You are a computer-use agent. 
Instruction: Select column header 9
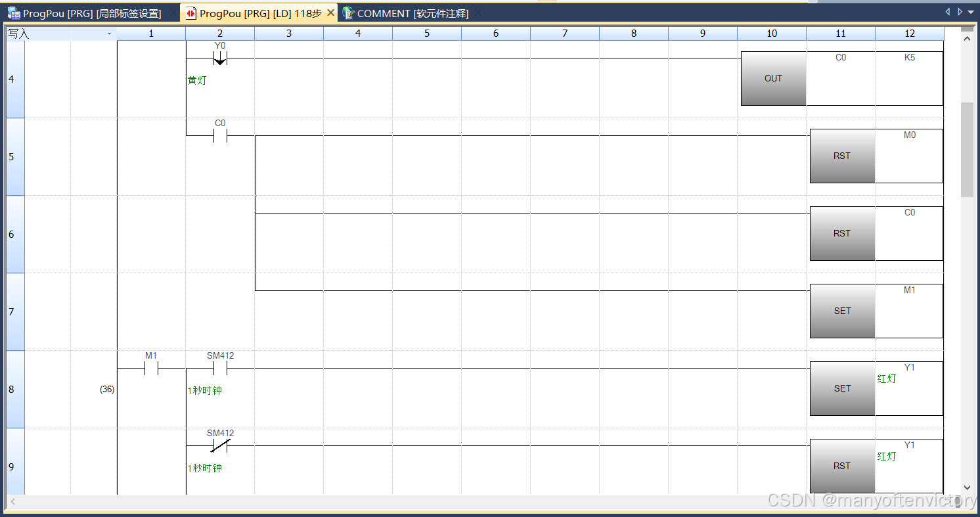coord(703,34)
